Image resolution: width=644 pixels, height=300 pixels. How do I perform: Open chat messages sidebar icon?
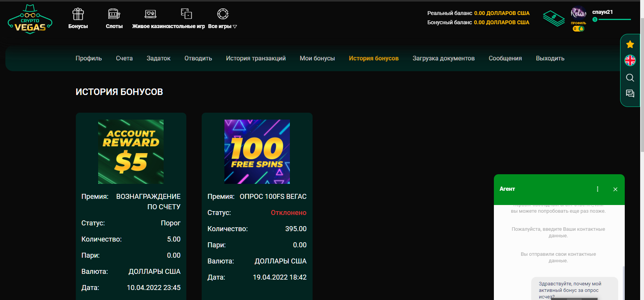point(630,93)
